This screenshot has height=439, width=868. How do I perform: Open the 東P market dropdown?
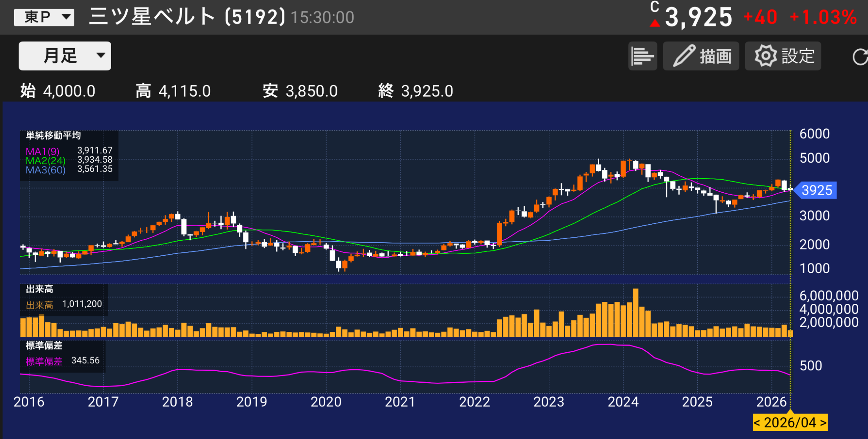pyautogui.click(x=44, y=17)
